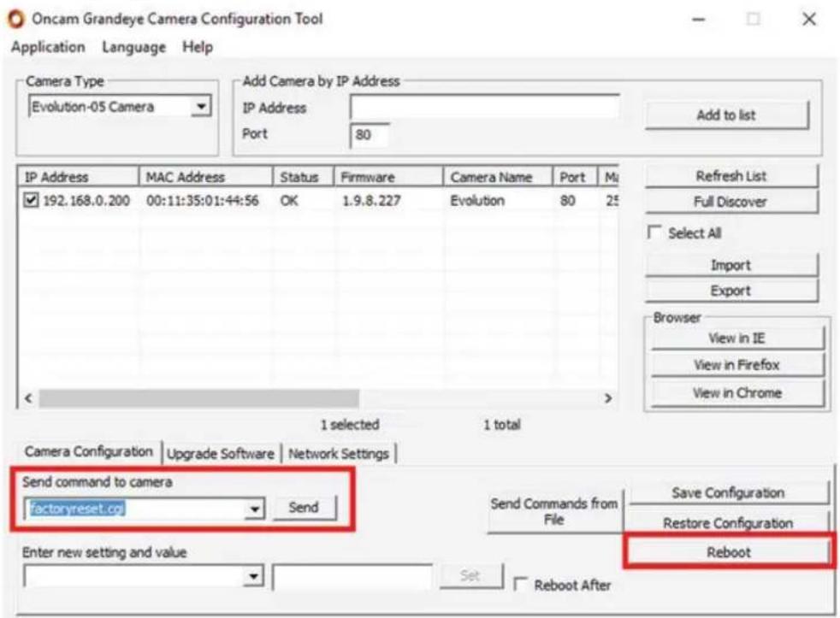This screenshot has width=840, height=618.
Task: Click the factoryreset.cgi command field
Action: click(134, 509)
